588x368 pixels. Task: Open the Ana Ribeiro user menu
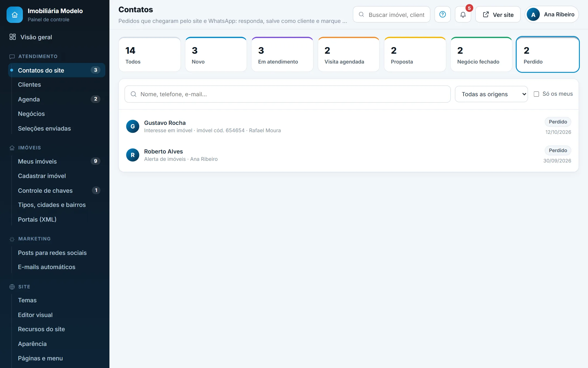coord(552,14)
